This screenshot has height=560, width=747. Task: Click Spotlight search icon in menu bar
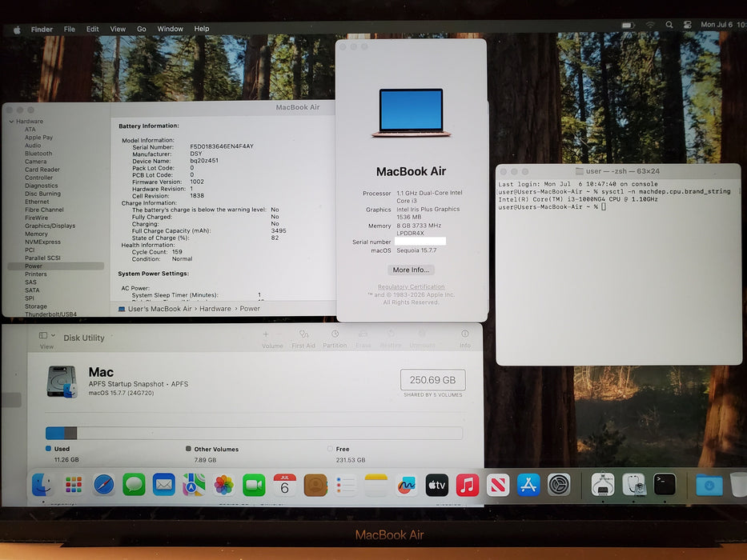tap(669, 25)
